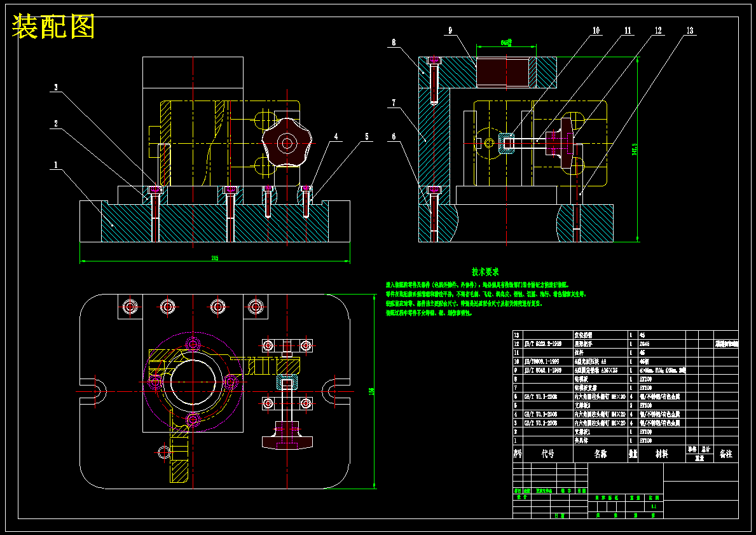The image size is (756, 535).
Task: Click the 序号 header cell in the parts list
Action: pos(518,454)
